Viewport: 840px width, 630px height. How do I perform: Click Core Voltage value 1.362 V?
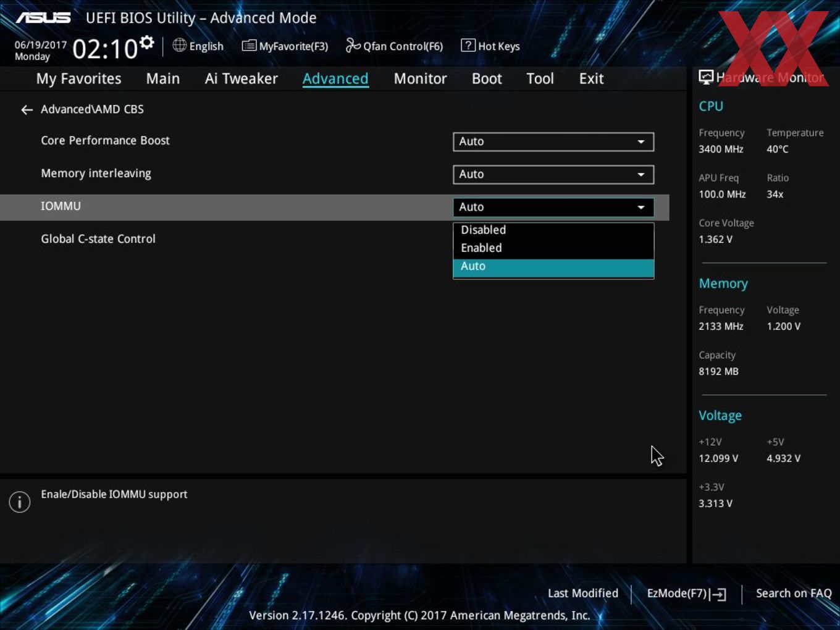coord(715,239)
